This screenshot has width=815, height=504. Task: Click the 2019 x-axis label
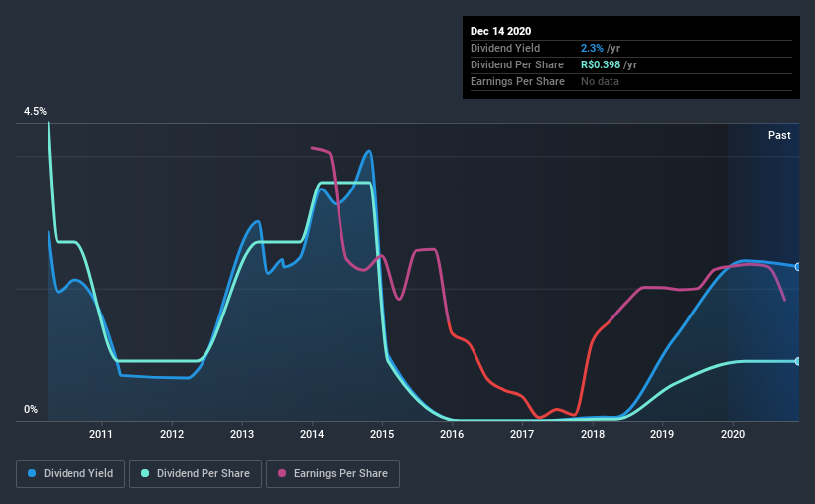(x=662, y=434)
